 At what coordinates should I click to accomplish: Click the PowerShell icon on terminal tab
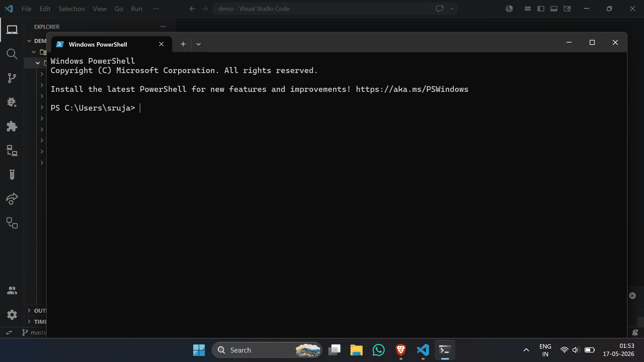point(60,44)
